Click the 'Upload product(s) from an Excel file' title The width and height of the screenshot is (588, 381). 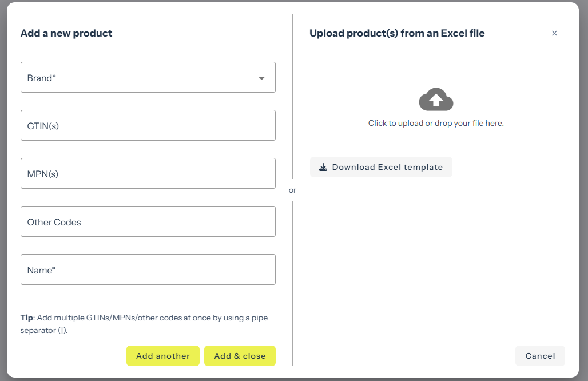[x=397, y=33]
